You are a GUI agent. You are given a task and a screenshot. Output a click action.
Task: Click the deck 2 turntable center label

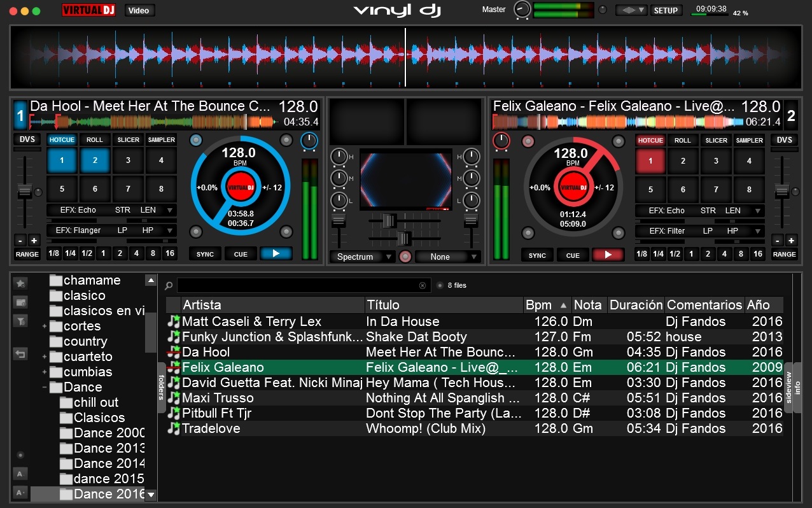pos(573,187)
